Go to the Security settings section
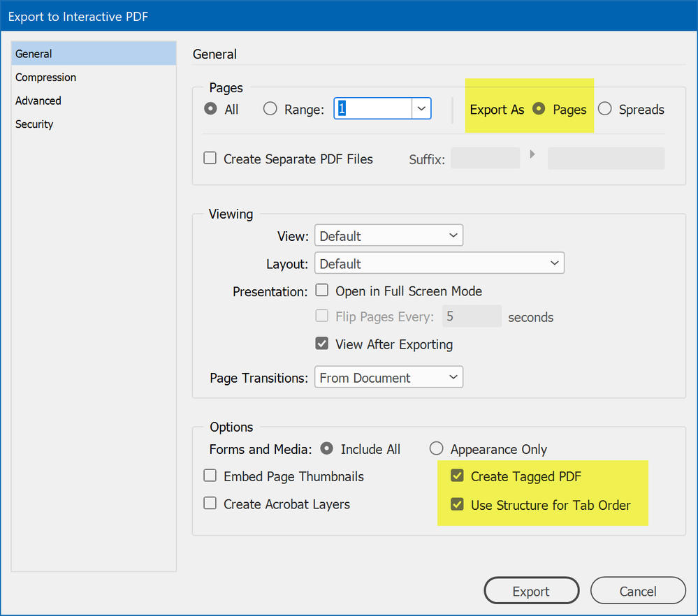698x616 pixels. pos(34,124)
